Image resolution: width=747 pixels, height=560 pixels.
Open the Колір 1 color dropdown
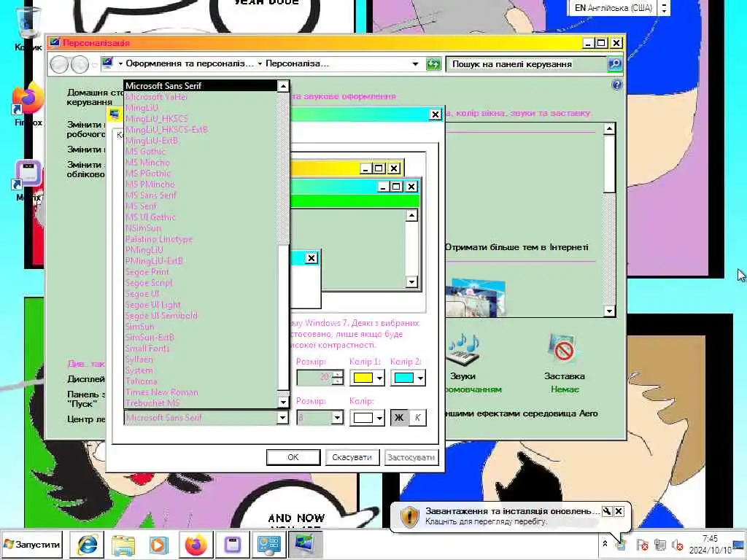(x=368, y=378)
